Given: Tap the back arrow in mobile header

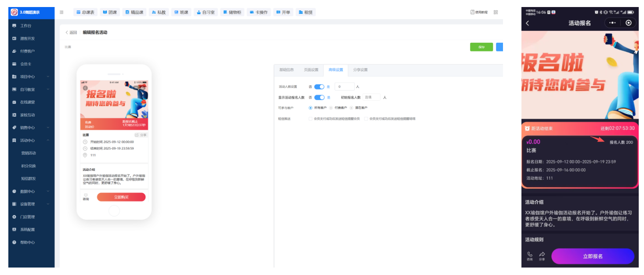Looking at the screenshot, I should point(528,23).
